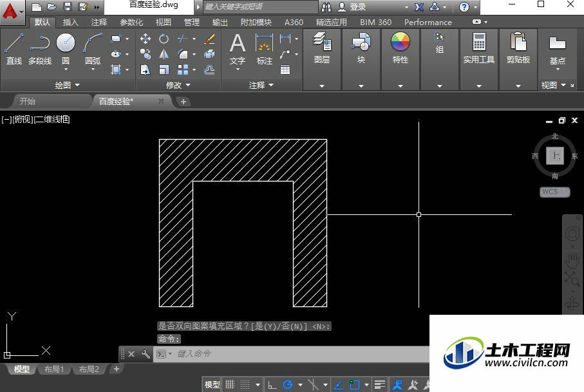Select the Fillet tool icon
584x392 pixels.
(x=183, y=54)
